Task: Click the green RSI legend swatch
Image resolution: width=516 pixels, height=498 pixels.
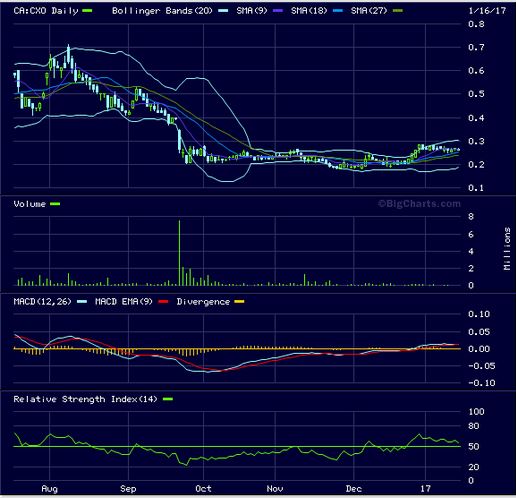Action: tap(168, 399)
